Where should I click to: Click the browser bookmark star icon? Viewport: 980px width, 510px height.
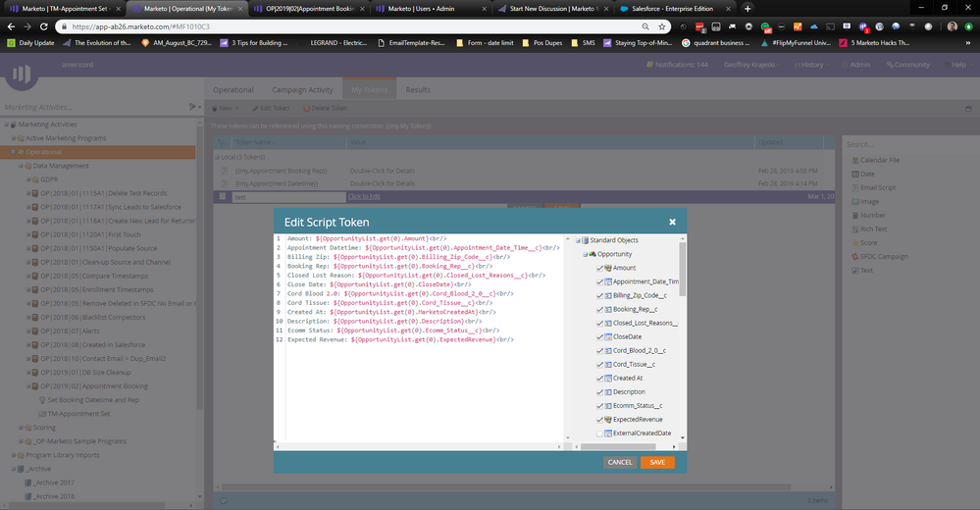click(x=662, y=26)
